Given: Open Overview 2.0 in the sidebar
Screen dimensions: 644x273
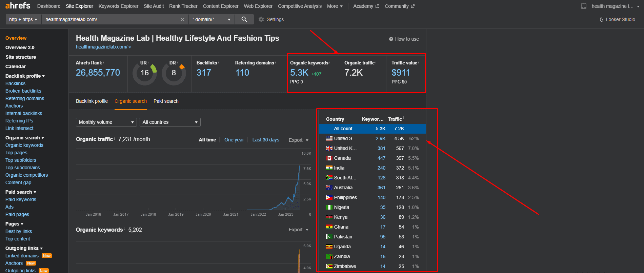Looking at the screenshot, I should 20,47.
